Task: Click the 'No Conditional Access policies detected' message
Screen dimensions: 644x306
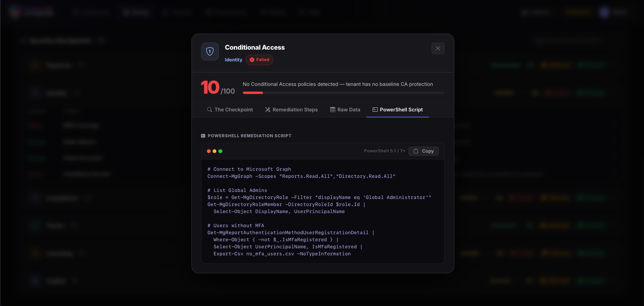Action: pos(338,84)
